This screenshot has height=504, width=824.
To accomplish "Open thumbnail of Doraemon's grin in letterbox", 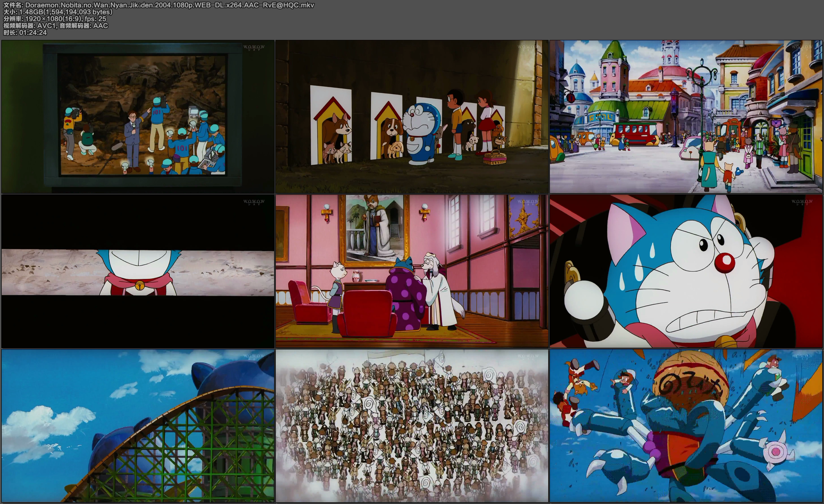I will tap(138, 271).
